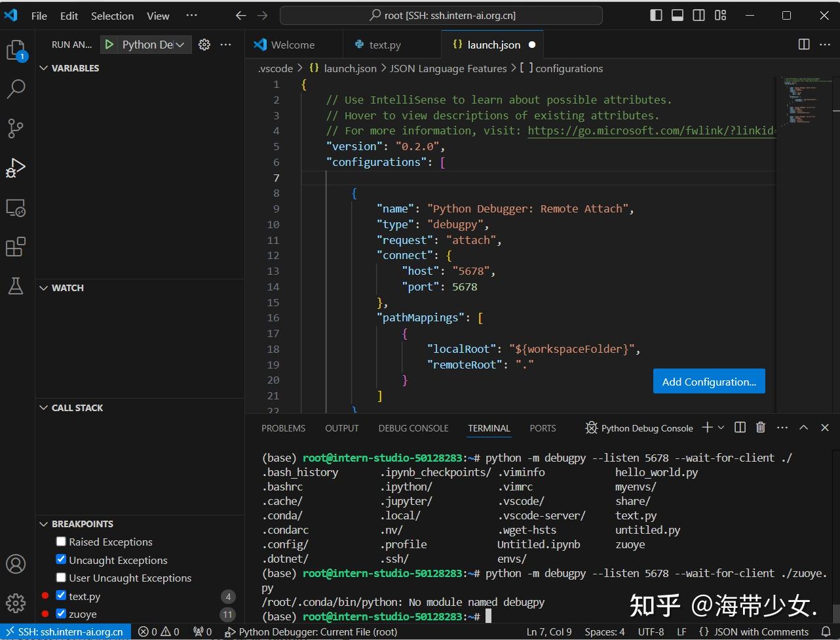Uncheck the text.py breakpoint
The image size is (840, 640).
tap(61, 596)
